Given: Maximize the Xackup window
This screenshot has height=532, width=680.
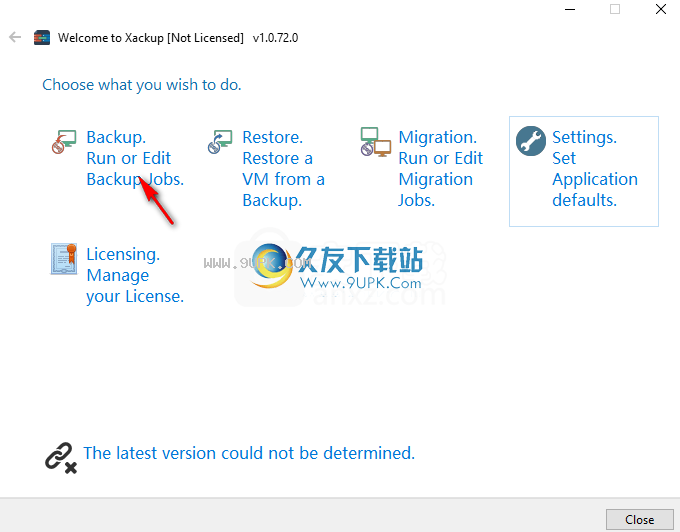Looking at the screenshot, I should point(615,9).
